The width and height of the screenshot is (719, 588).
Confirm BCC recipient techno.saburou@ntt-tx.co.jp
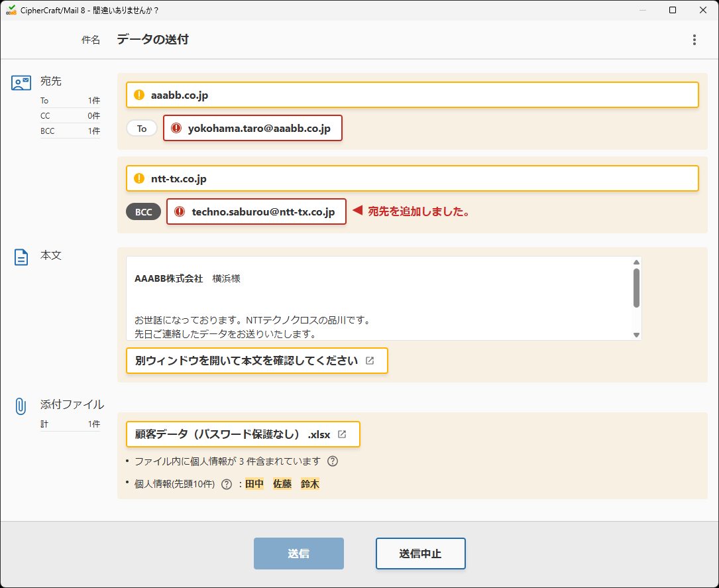click(256, 211)
